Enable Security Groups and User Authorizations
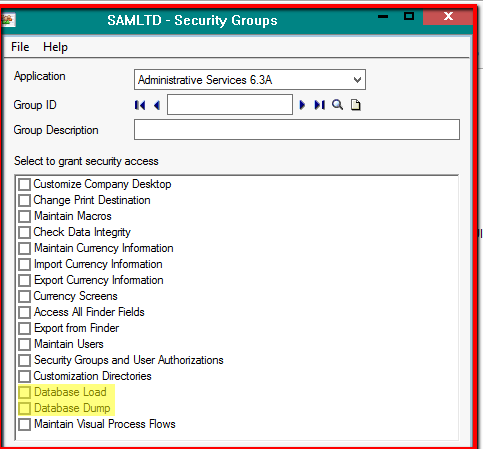483x449 pixels. (24, 360)
